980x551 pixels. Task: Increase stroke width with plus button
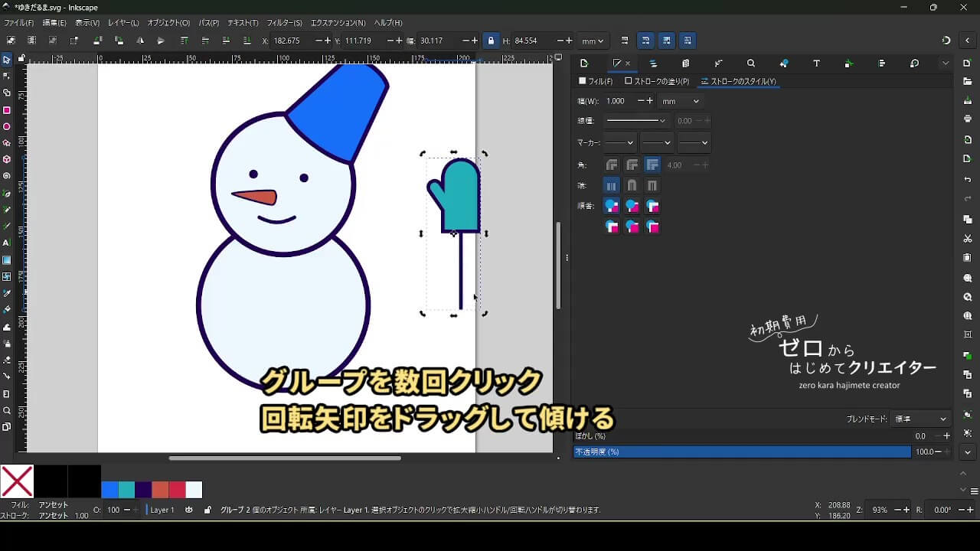tap(650, 101)
